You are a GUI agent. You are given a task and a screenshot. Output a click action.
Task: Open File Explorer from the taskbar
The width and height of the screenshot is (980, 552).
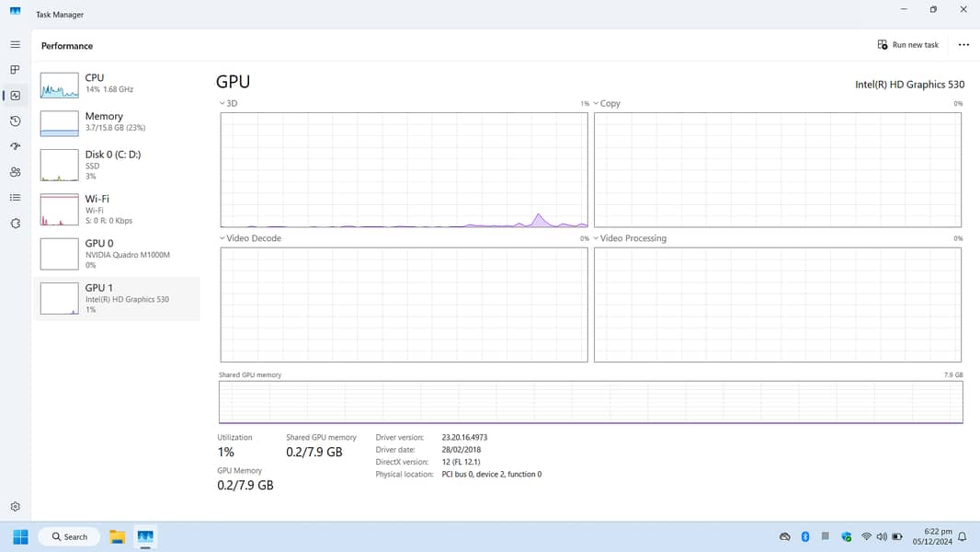click(117, 537)
